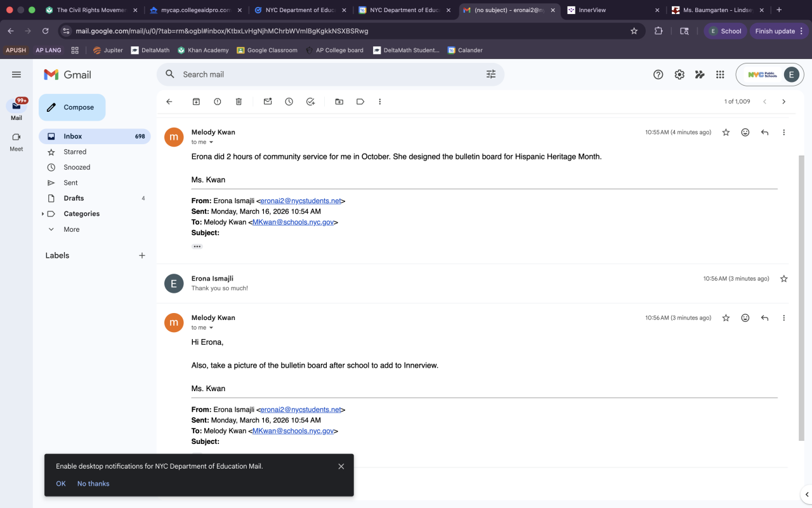The height and width of the screenshot is (508, 812).
Task: Open the Inbox folder
Action: 95,137
